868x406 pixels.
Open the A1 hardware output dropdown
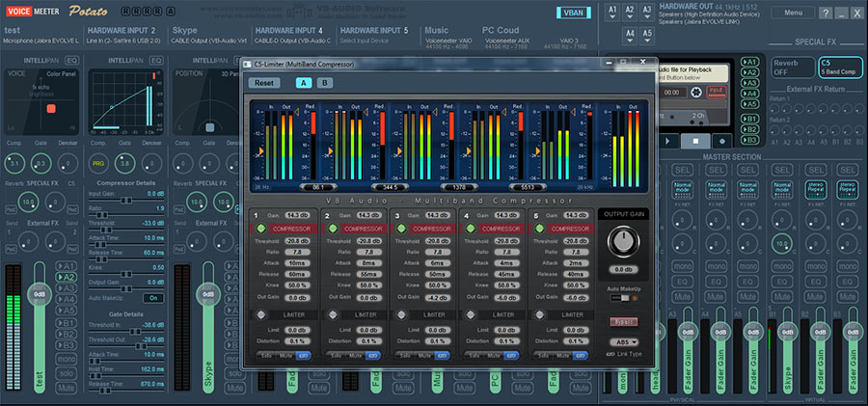click(612, 14)
